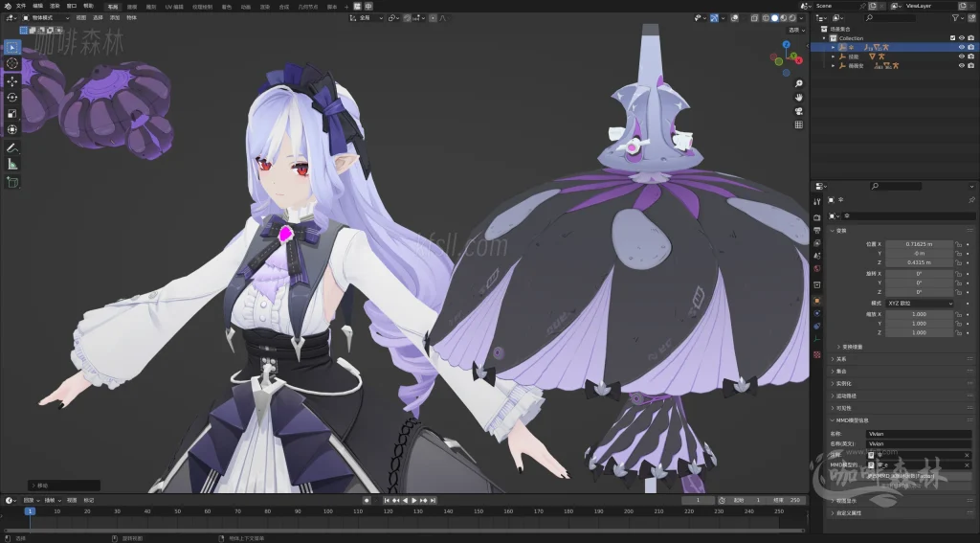Click the blue Z axis on the gizmo

[x=787, y=44]
